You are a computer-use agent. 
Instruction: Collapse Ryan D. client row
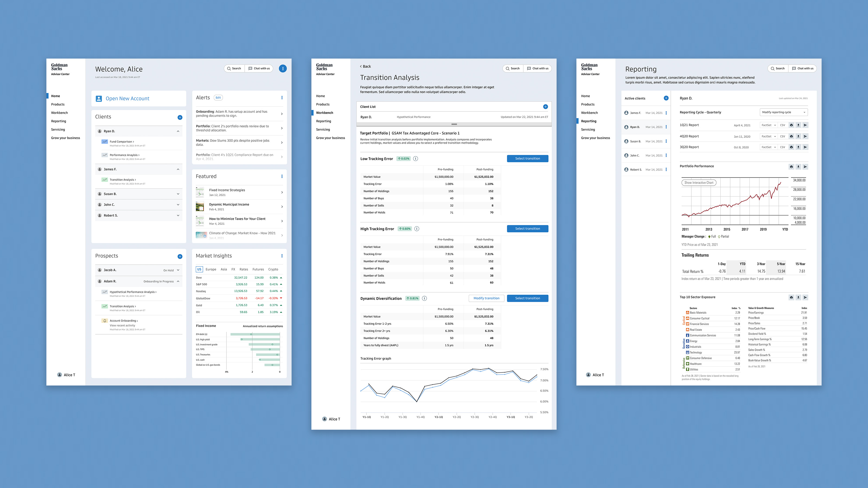(178, 131)
